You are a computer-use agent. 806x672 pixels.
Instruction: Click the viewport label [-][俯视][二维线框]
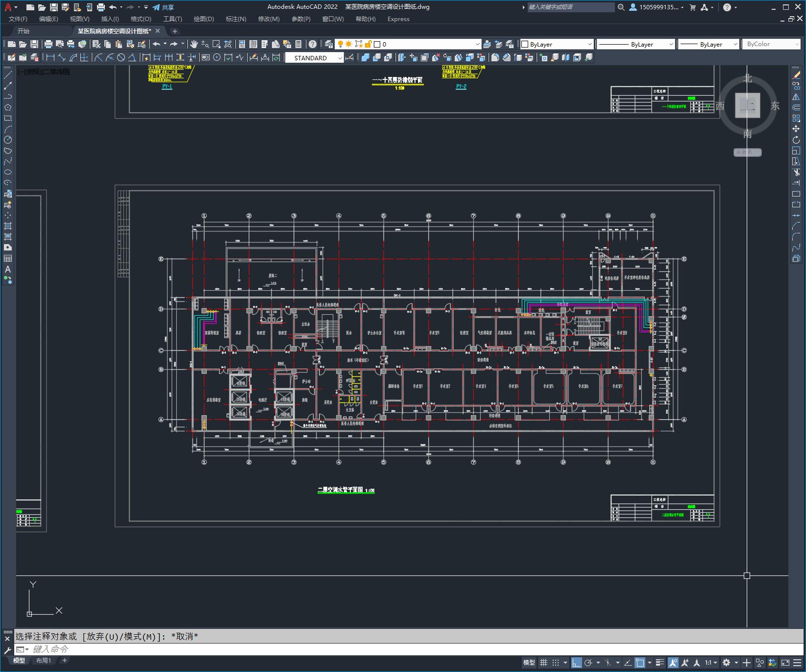[44, 72]
